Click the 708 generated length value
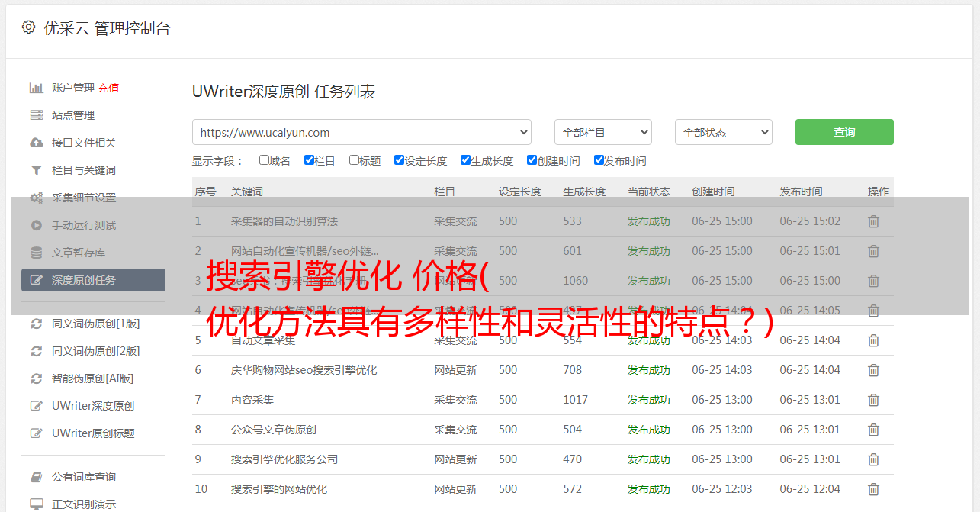 [573, 370]
